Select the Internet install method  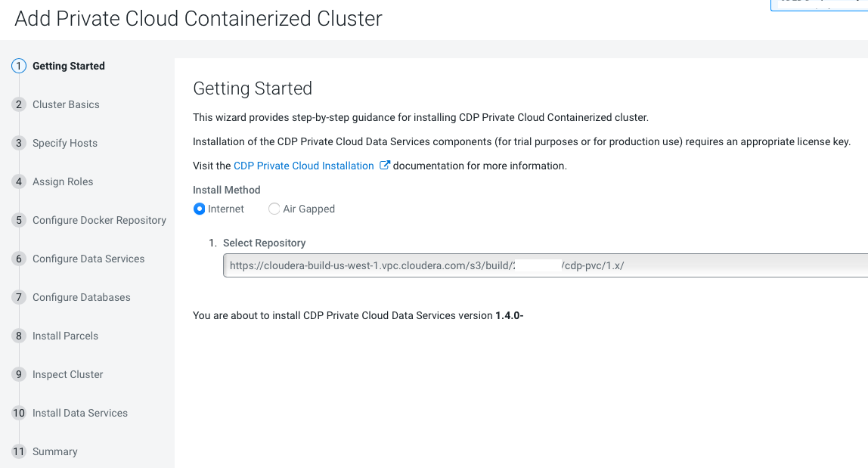(200, 209)
